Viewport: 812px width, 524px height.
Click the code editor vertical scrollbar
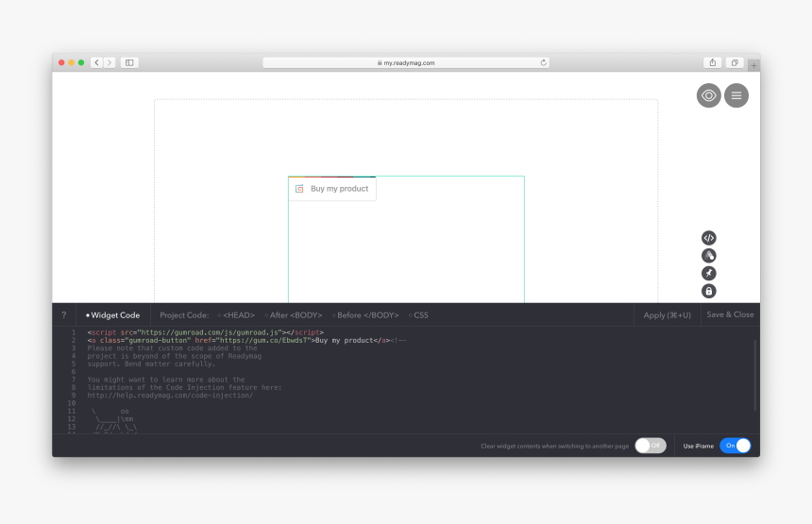click(x=755, y=376)
